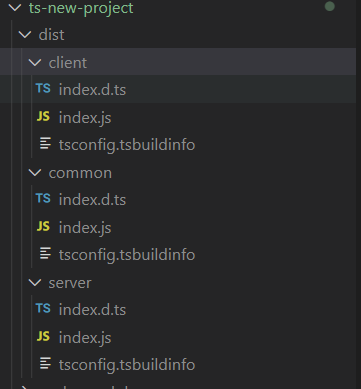
Task: Click file icon of client tsconfig.tsbuildinfo
Action: pyautogui.click(x=45, y=144)
